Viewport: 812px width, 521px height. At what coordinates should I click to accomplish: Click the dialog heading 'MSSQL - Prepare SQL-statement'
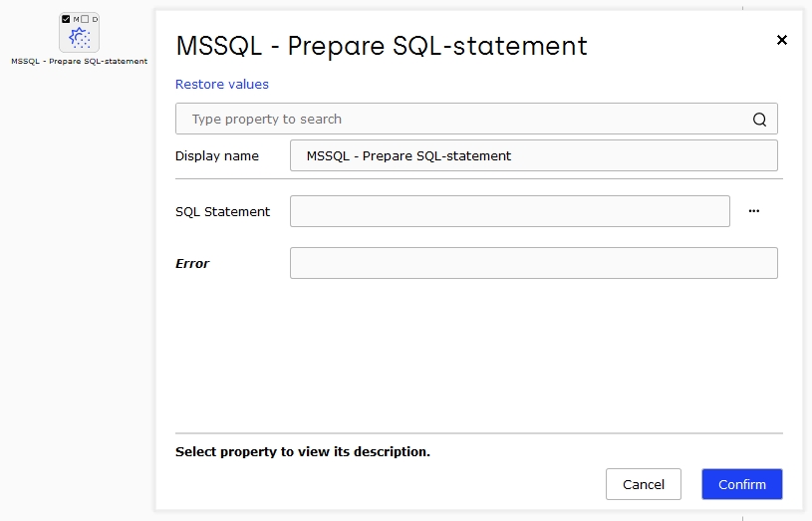point(382,46)
